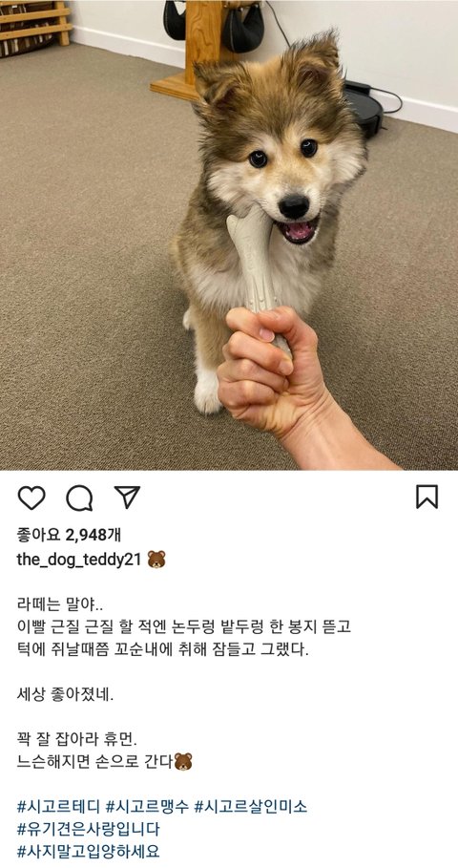Open the the_dog_teddy21 profile

coord(79,560)
